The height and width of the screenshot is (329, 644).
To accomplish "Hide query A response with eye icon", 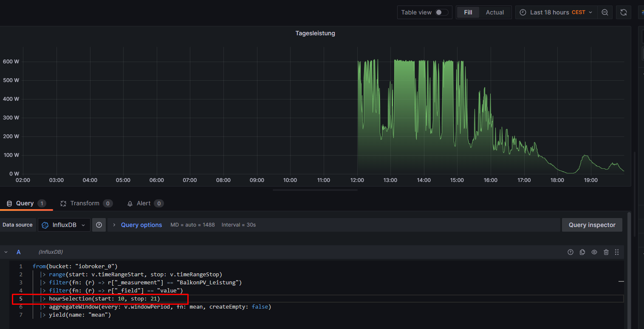I will (x=594, y=252).
